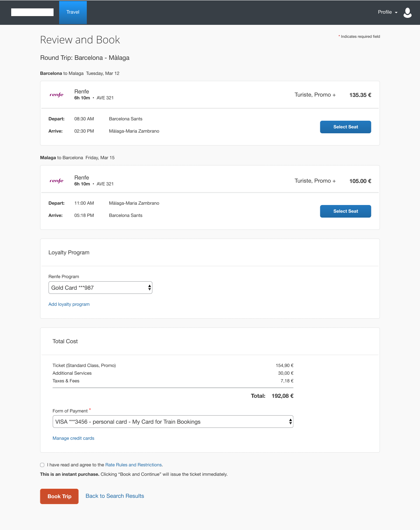Click the 30,00 € services amount
This screenshot has height=530, width=420.
[x=286, y=373]
